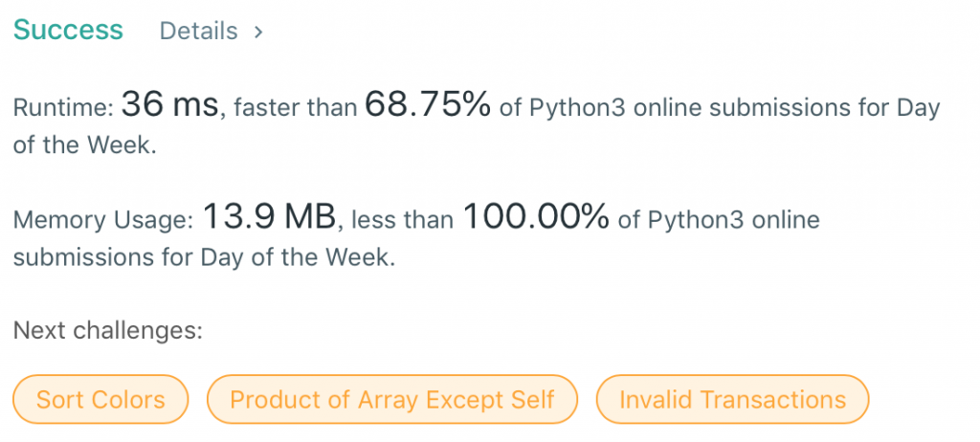Open the Sort Colors challenge
Screen dimensions: 980x442
[x=100, y=399]
